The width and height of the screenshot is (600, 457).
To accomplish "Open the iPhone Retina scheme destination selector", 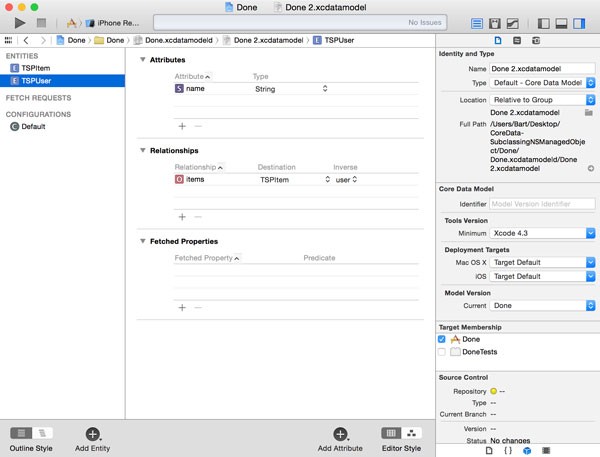I will 112,23.
